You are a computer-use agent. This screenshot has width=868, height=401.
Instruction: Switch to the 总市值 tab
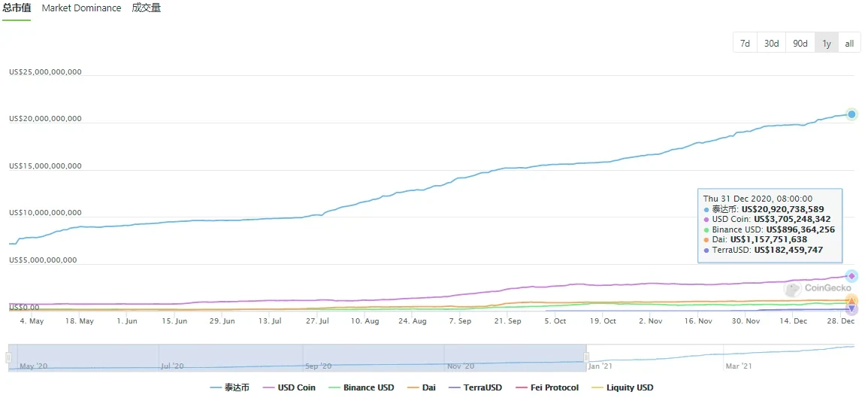[x=17, y=8]
